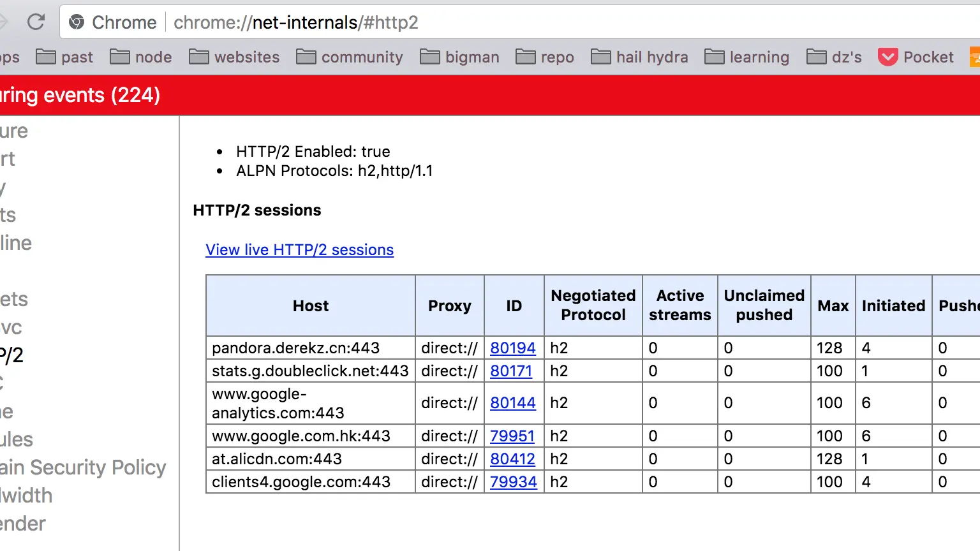Open the node bookmarks folder

pos(141,57)
